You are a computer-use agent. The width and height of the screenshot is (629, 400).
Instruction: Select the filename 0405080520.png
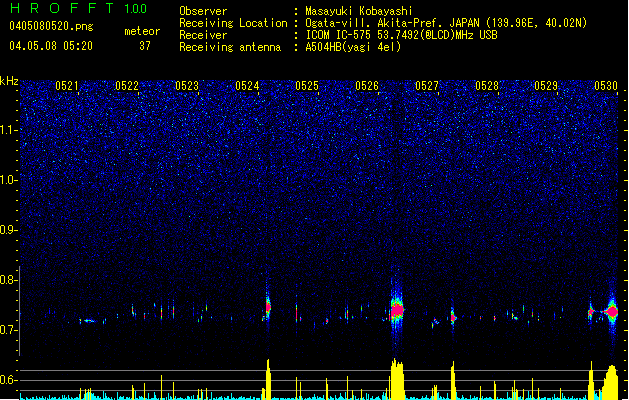point(51,27)
